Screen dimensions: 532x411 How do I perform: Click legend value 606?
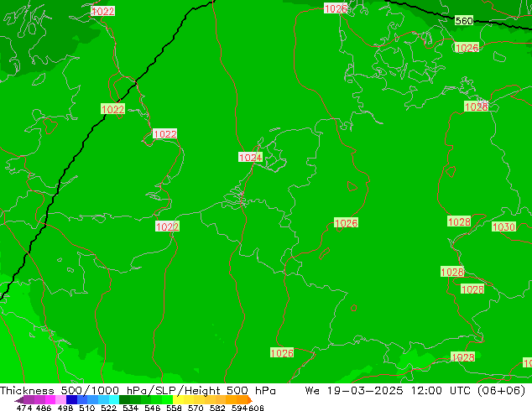click(256, 408)
